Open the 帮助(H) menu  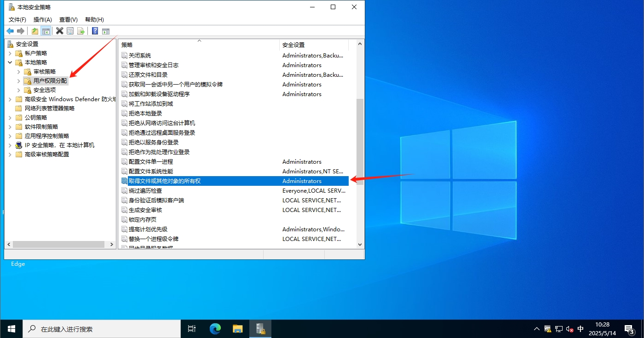[94, 20]
